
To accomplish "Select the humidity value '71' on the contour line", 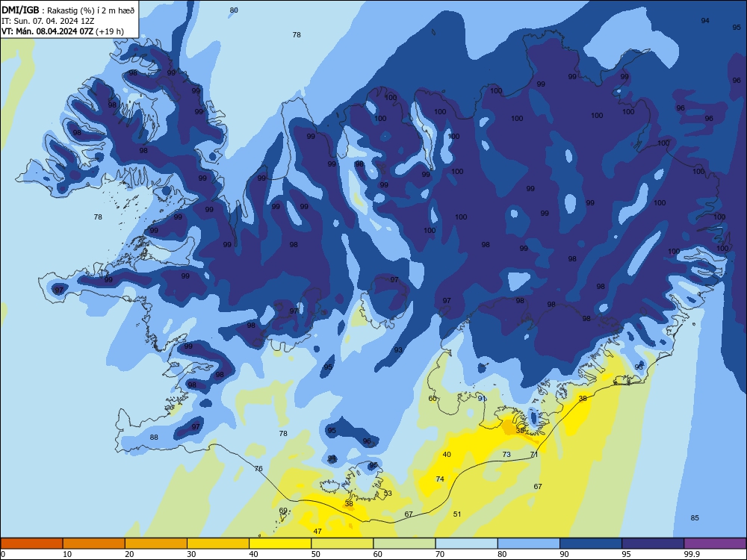I will (534, 454).
